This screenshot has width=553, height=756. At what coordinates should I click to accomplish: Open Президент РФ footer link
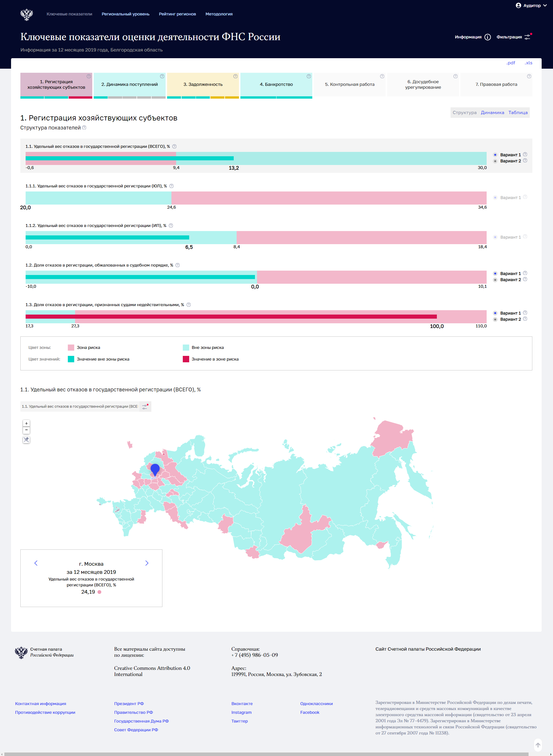click(x=129, y=703)
